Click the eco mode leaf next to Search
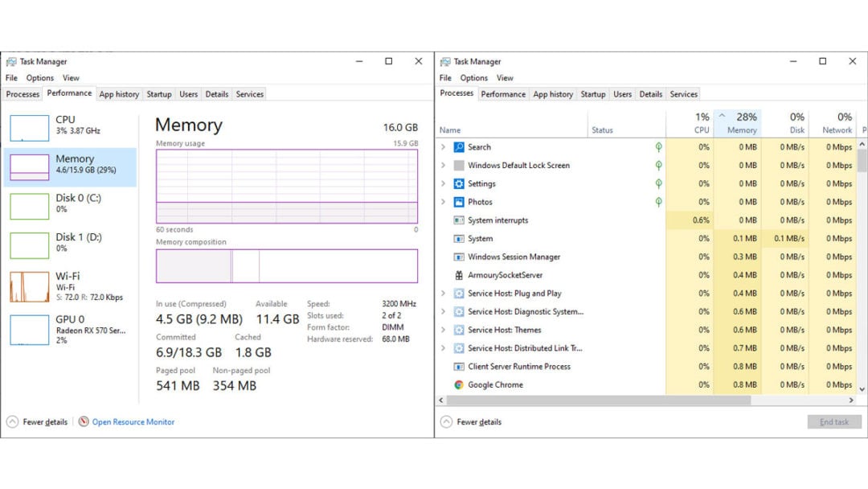Screen dimensions: 868x489 click(658, 146)
